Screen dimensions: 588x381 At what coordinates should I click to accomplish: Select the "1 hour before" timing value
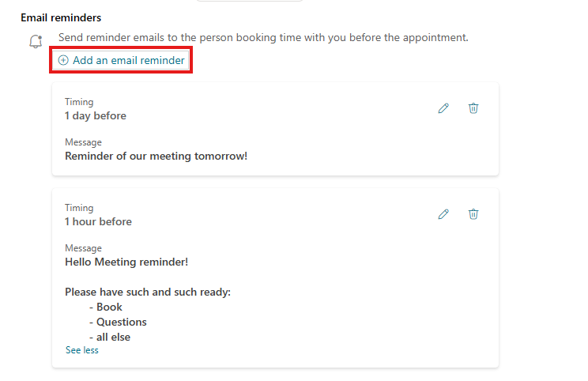(98, 221)
